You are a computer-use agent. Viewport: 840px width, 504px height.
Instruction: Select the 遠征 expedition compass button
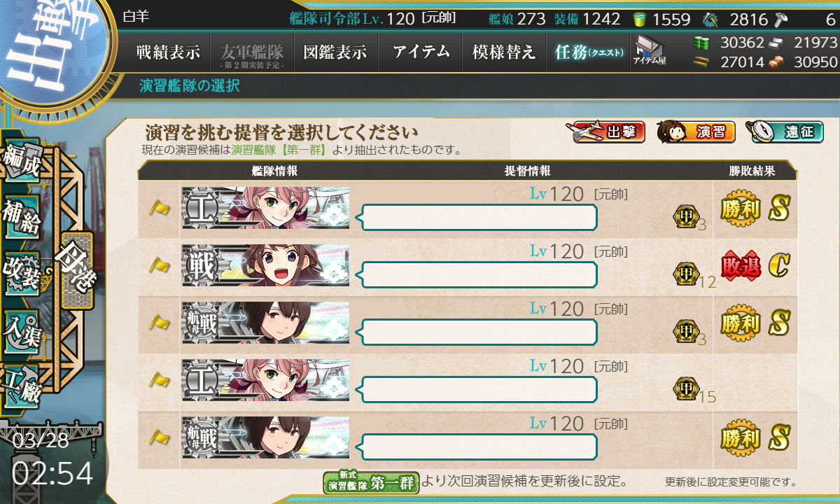coord(785,132)
